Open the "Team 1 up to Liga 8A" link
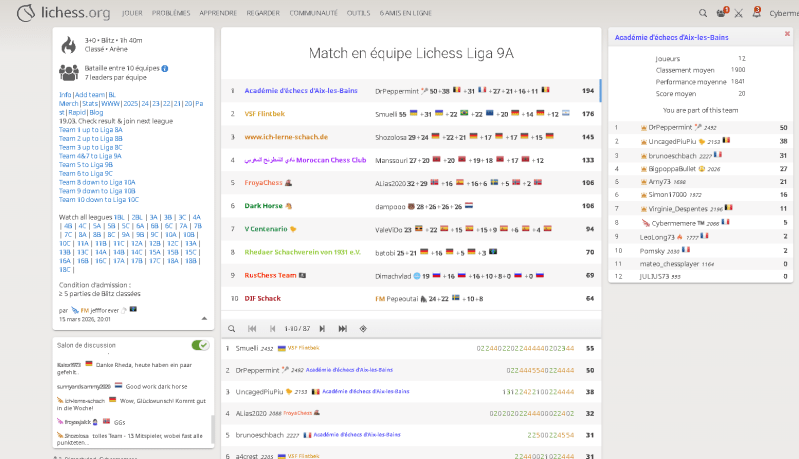 pyautogui.click(x=91, y=129)
